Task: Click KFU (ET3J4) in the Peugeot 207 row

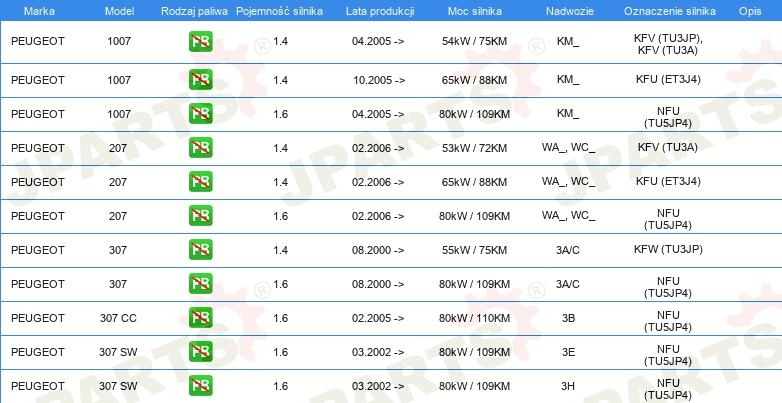Action: click(668, 181)
